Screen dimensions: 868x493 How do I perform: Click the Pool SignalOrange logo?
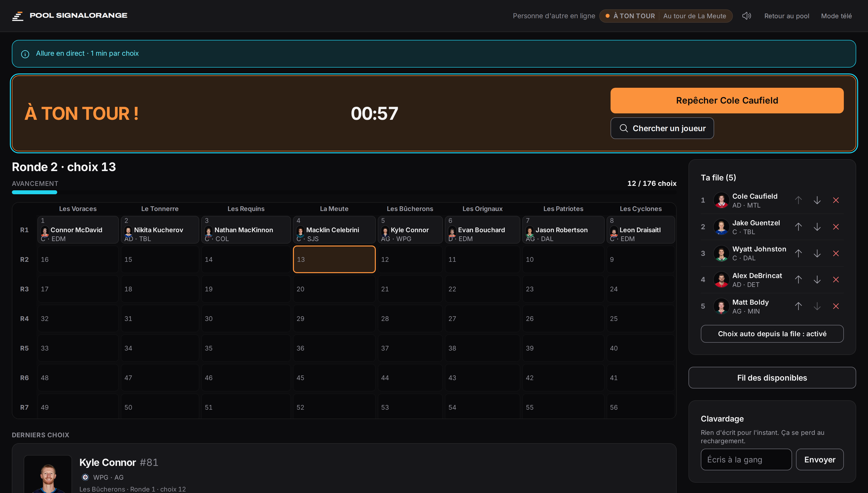coord(70,16)
